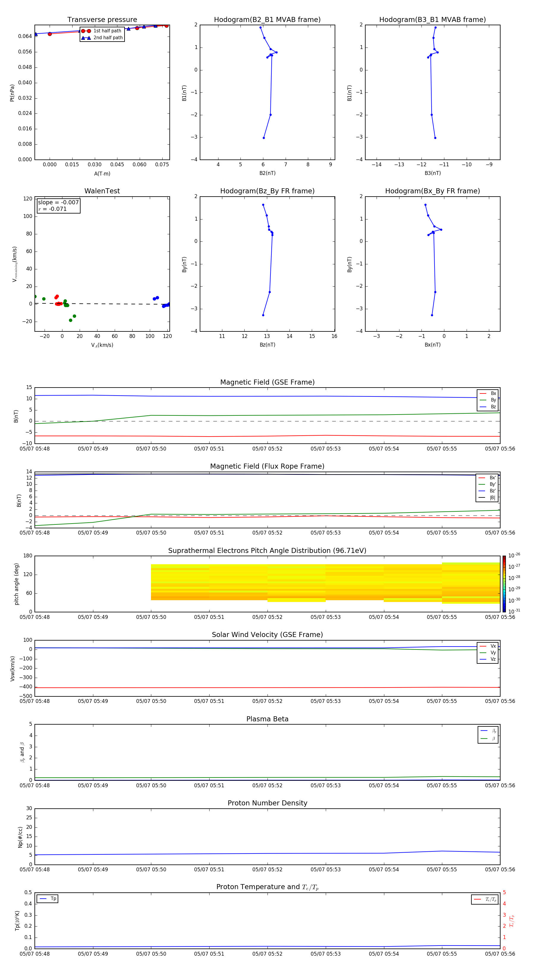The height and width of the screenshot is (980, 535).
Task: Click the 10^-26 colorbar tick label
Action: 514,555
